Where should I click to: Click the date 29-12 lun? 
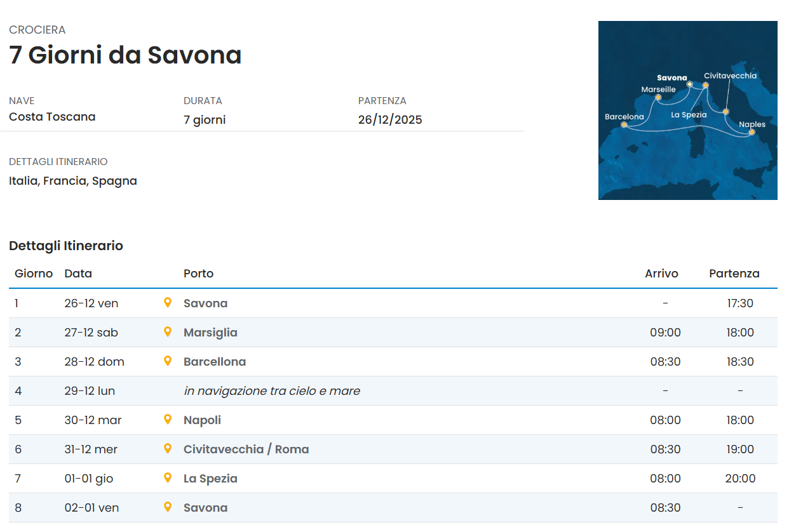(90, 391)
